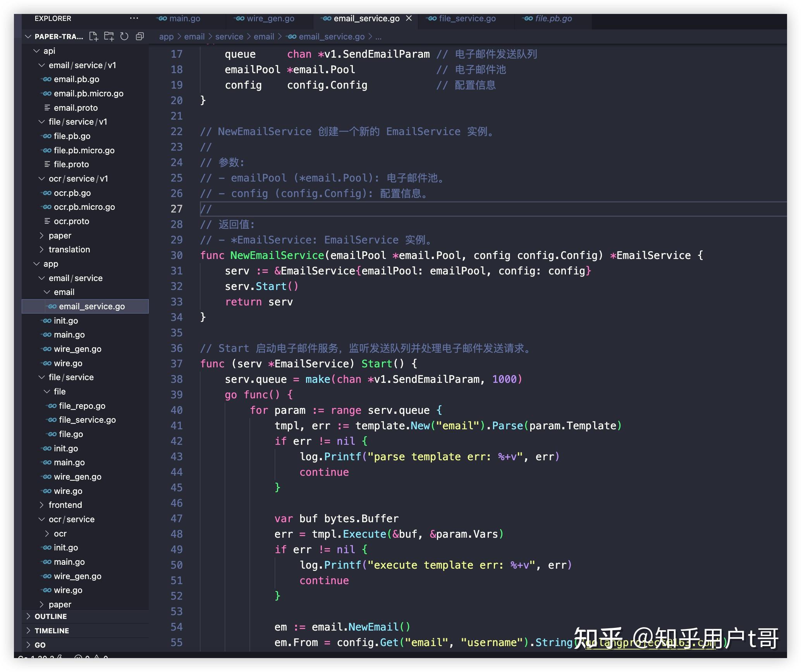Screen dimensions: 801x672
Task: Open the Explorer more actions ellipsis
Action: coord(134,18)
